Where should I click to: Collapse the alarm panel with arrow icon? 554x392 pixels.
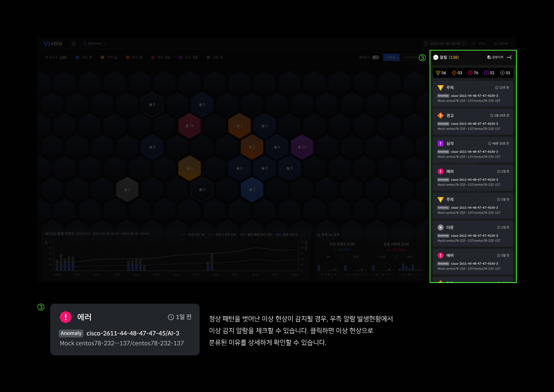(x=509, y=57)
